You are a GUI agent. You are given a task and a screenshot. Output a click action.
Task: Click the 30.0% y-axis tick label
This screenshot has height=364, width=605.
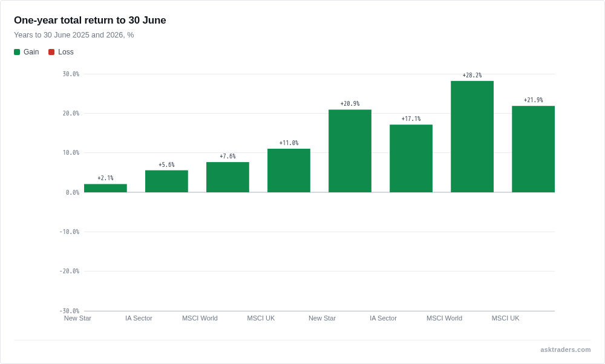(x=71, y=74)
